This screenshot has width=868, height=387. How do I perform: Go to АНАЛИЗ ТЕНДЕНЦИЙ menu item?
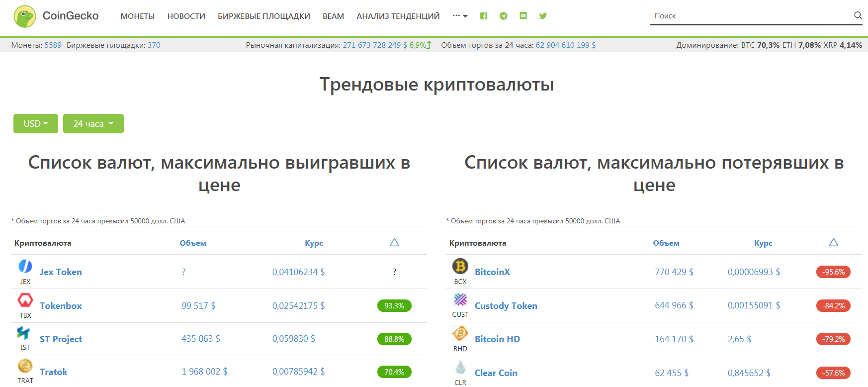(398, 16)
